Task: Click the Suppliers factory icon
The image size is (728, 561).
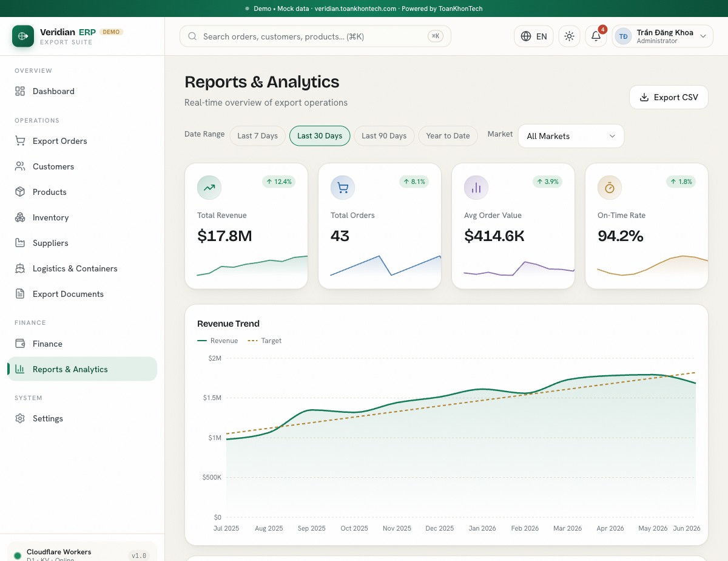Action: pyautogui.click(x=20, y=243)
